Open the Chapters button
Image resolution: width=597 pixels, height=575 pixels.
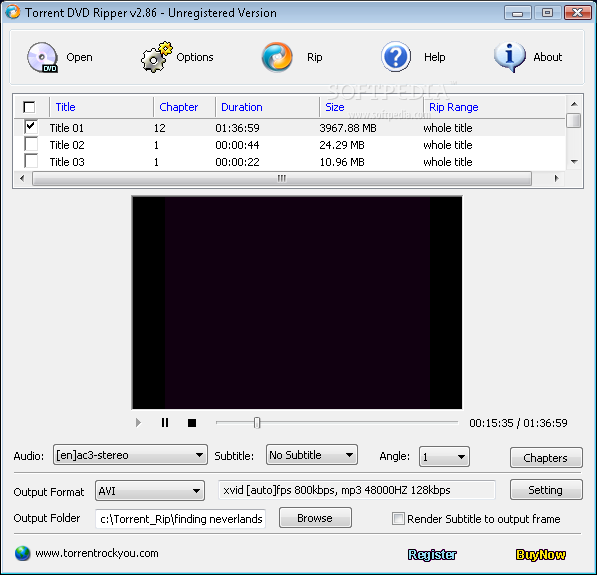546,457
